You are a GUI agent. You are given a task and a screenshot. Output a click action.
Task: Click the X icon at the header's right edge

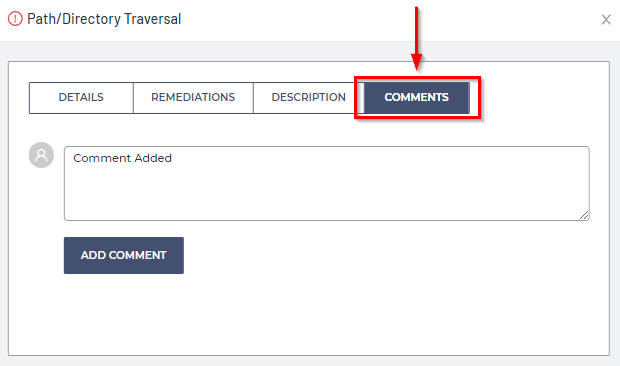point(606,19)
